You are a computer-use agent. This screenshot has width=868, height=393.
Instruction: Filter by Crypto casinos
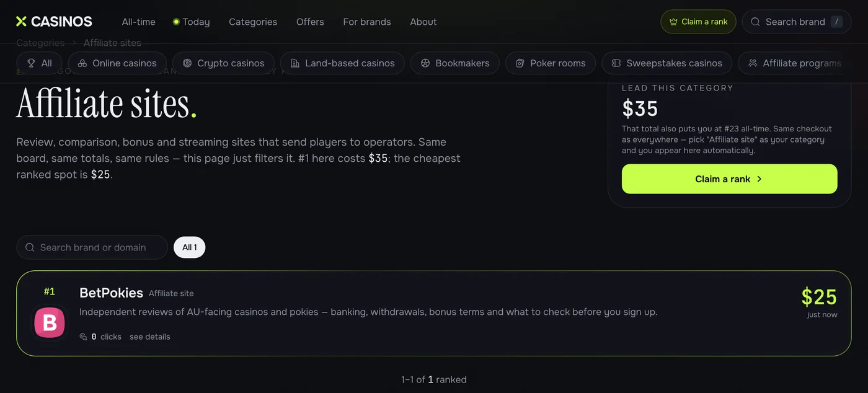(x=223, y=63)
